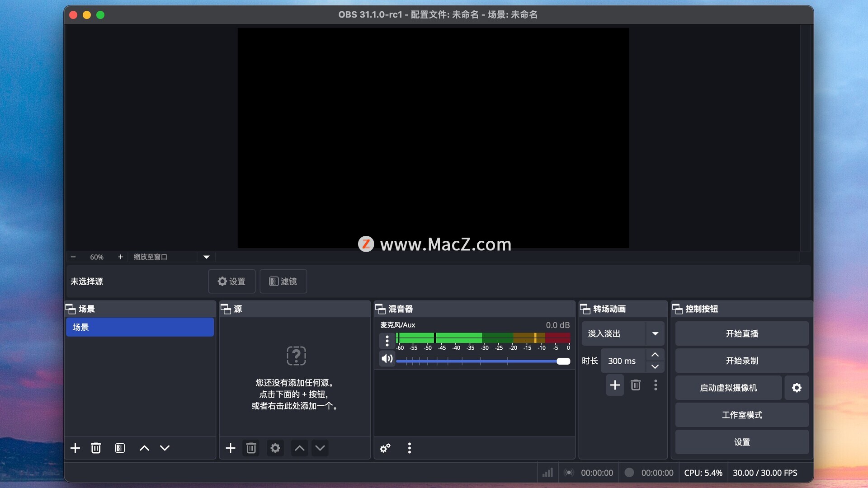The image size is (868, 488).
Task: Click the 60% zoom level value
Action: pos(97,257)
